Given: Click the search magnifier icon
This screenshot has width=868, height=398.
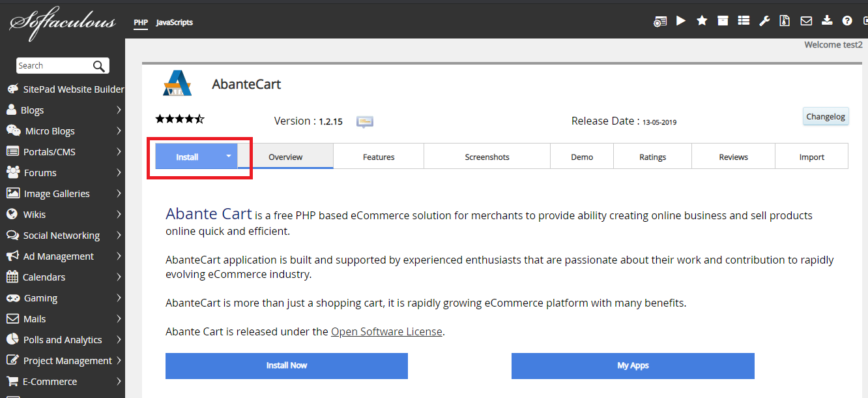Looking at the screenshot, I should (x=99, y=66).
